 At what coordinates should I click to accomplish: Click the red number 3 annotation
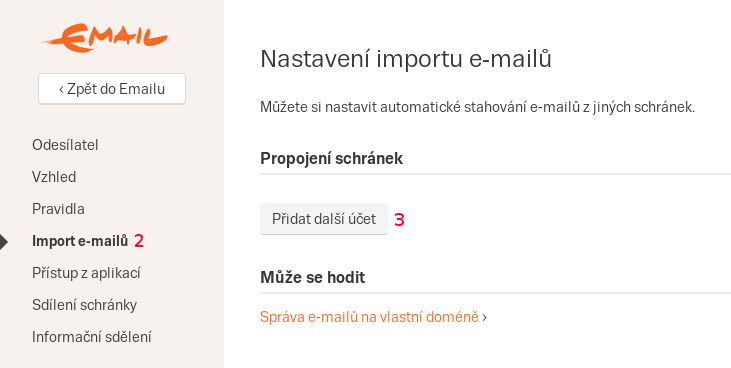400,220
